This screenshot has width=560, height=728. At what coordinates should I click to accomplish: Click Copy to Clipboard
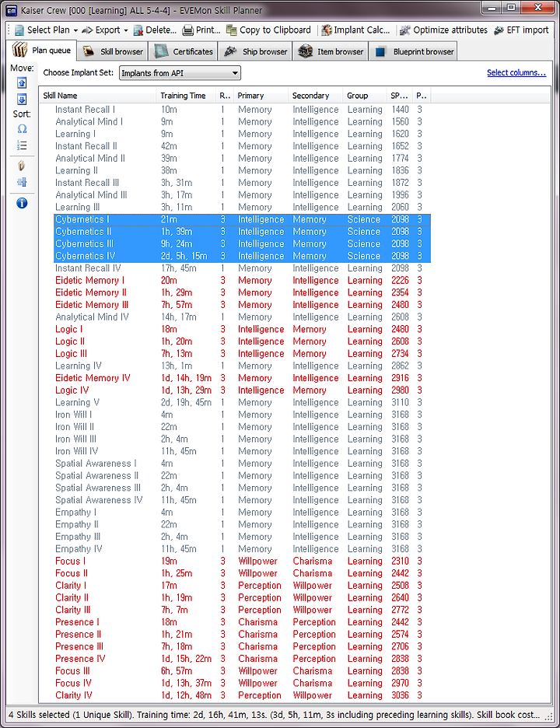point(268,30)
